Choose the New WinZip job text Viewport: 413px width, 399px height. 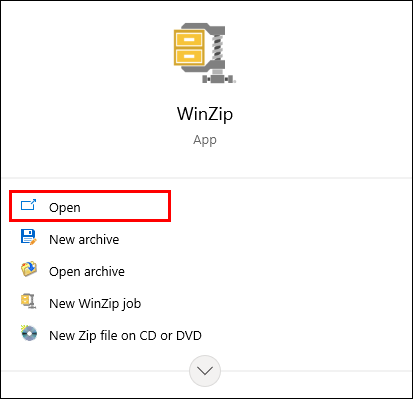point(95,303)
